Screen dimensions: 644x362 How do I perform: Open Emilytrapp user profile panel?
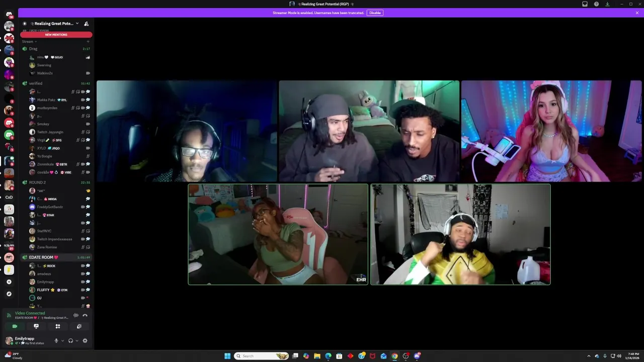[26, 341]
